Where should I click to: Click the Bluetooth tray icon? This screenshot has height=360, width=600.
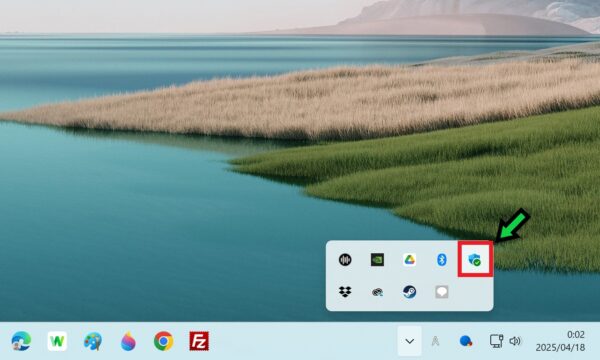[442, 260]
